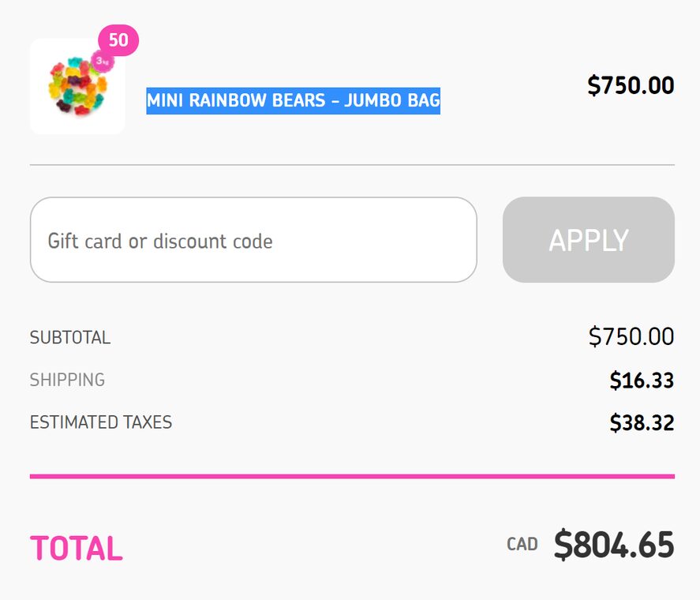Image resolution: width=700 pixels, height=600 pixels.
Task: Click the subtotal amount $750.00
Action: (631, 336)
